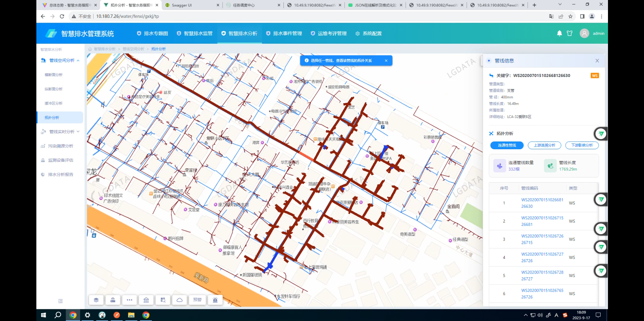Click the green arrow float icon beside 拓扑分析
Viewport: 644px width, 321px height.
[x=601, y=134]
